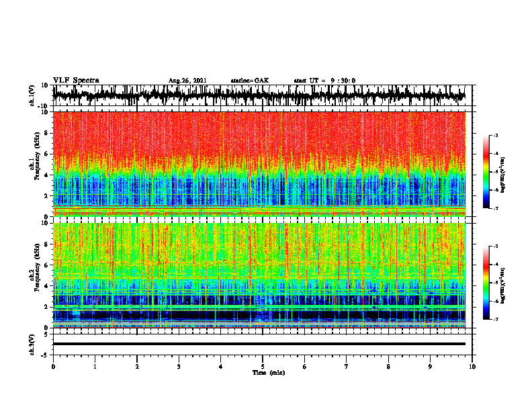The image size is (532, 411).
Task: Click the "ch.3(V)" axis label
Action: tap(32, 345)
